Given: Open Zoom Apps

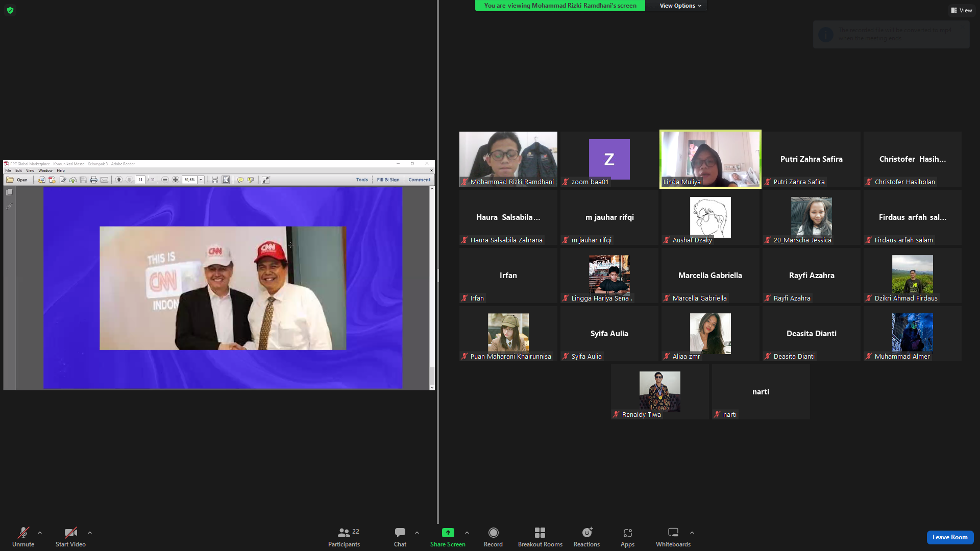Looking at the screenshot, I should point(628,537).
